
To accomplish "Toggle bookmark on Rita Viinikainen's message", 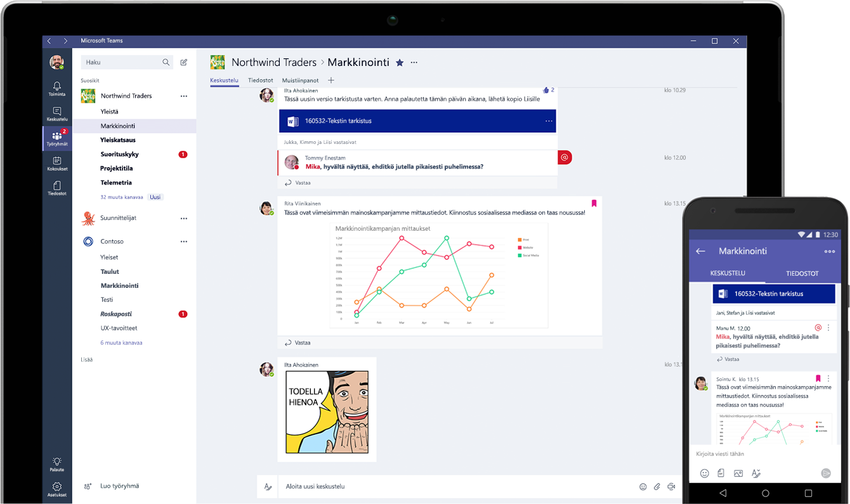I will (594, 204).
